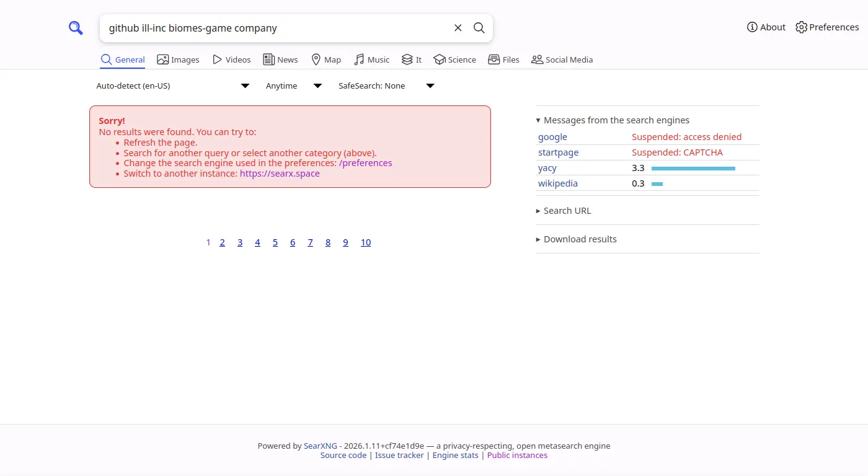Clear the search query with the X icon
868x476 pixels.
(x=458, y=28)
